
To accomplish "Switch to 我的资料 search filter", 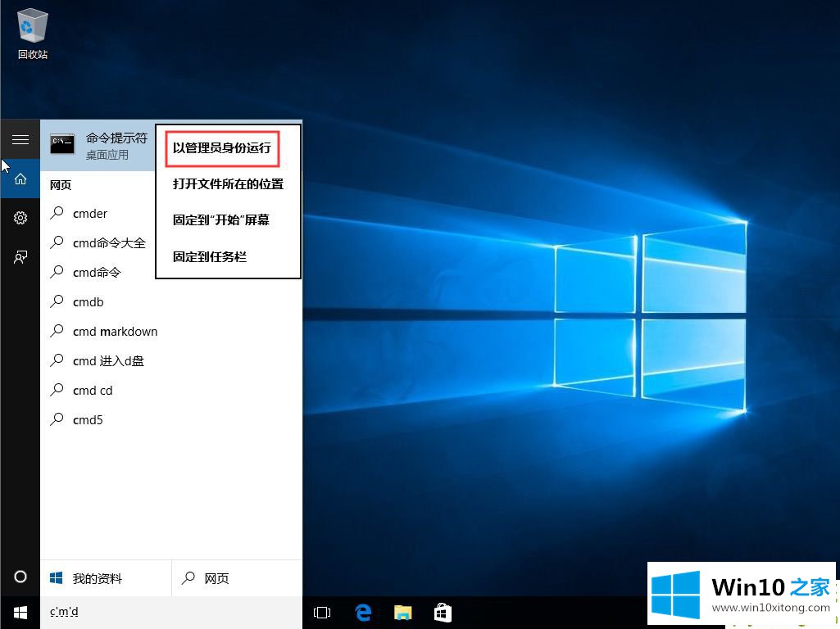I will (x=106, y=578).
